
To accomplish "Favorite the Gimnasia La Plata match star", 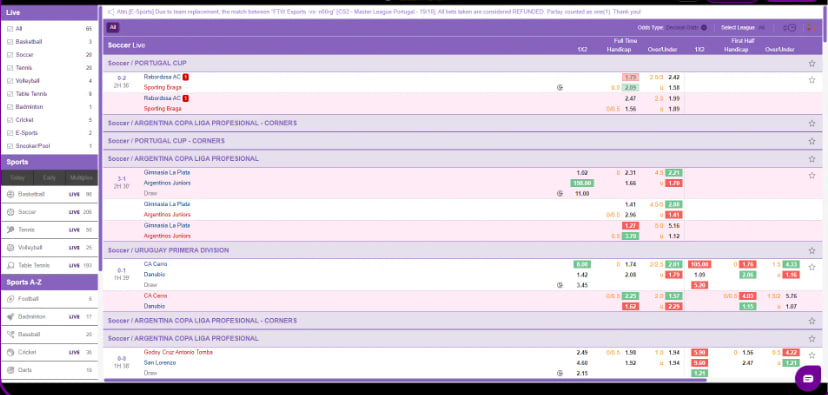I will pyautogui.click(x=812, y=175).
